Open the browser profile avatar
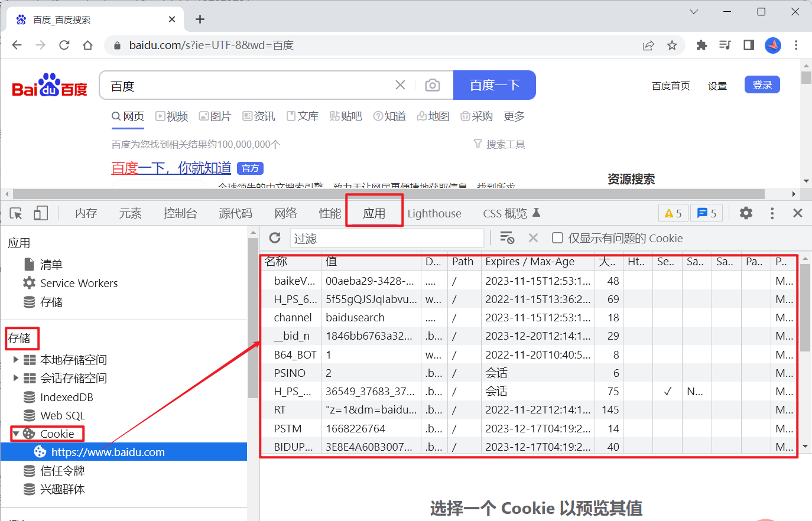The width and height of the screenshot is (812, 521). coord(773,45)
